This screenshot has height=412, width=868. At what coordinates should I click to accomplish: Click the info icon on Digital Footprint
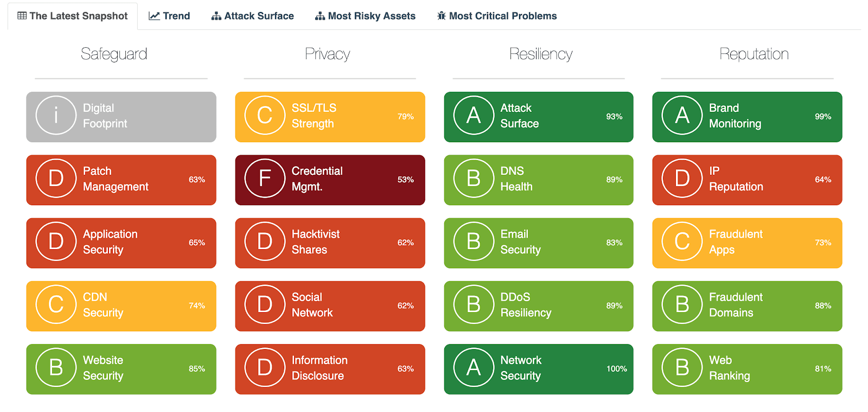(x=56, y=116)
